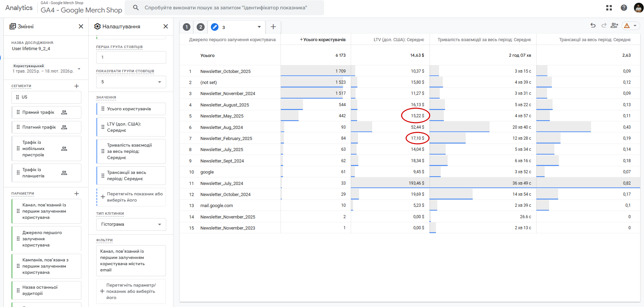Switch to exploration tab 1
This screenshot has height=307, width=644.
pyautogui.click(x=187, y=27)
